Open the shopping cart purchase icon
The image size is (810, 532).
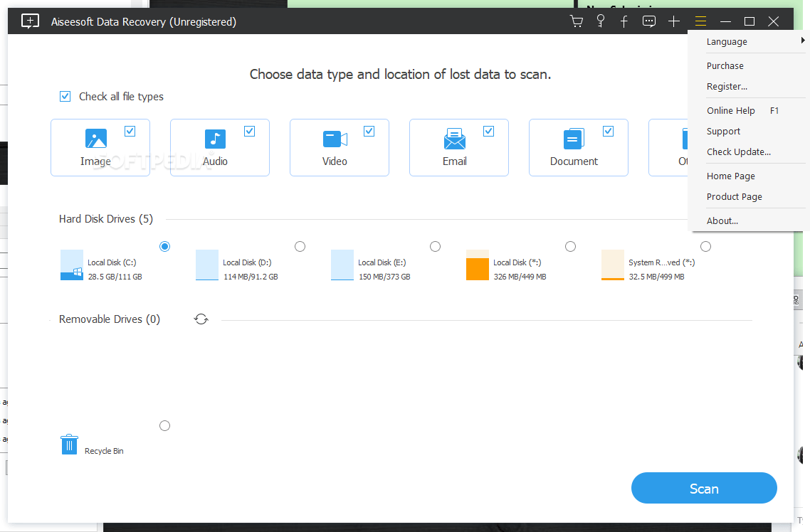(576, 21)
